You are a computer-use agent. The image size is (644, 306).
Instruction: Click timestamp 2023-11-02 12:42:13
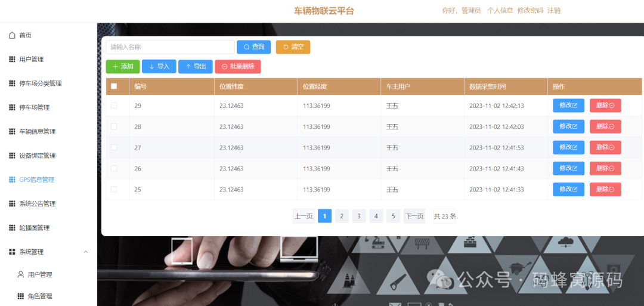[x=497, y=106]
